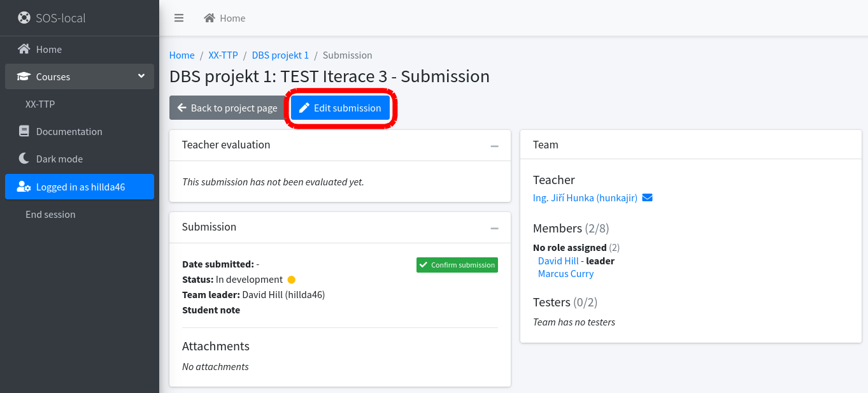Click the moon icon for Dark mode

(24, 159)
